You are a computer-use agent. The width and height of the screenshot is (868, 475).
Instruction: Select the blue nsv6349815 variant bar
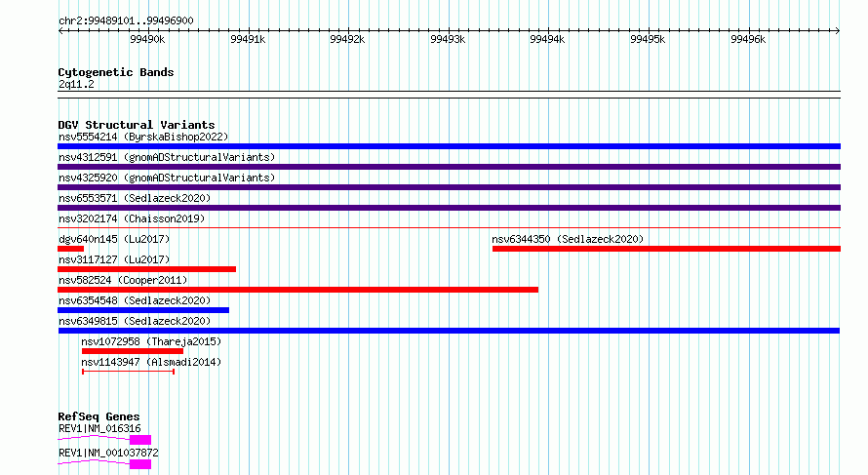click(449, 331)
